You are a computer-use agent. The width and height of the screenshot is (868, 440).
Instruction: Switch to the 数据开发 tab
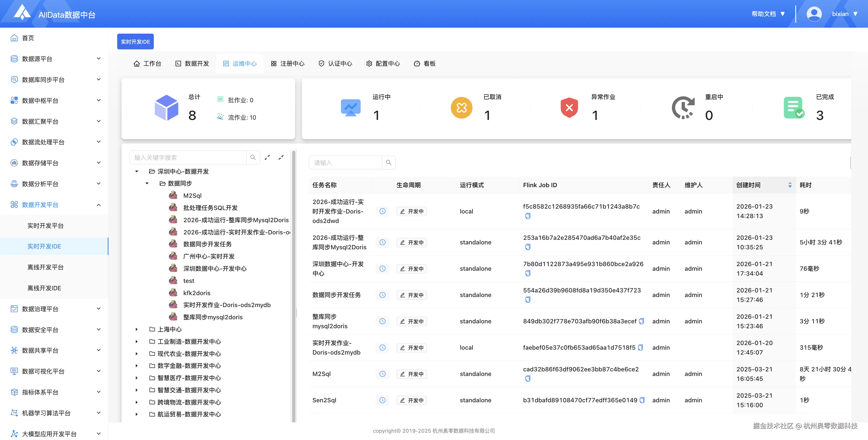192,63
